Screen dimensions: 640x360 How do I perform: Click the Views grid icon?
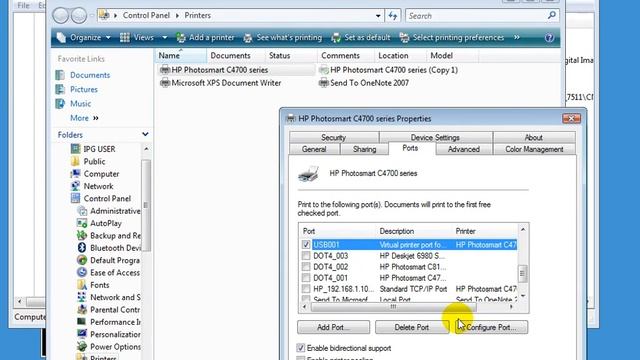point(124,38)
